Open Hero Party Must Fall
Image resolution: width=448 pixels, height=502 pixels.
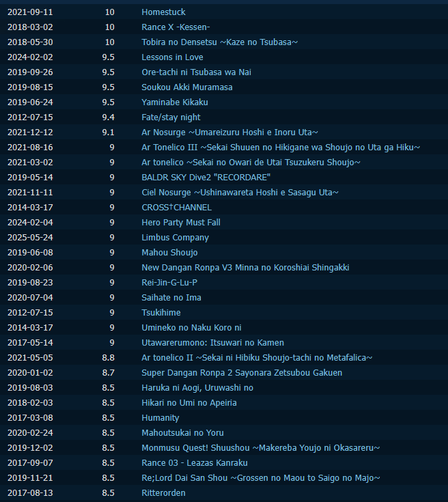pyautogui.click(x=181, y=223)
